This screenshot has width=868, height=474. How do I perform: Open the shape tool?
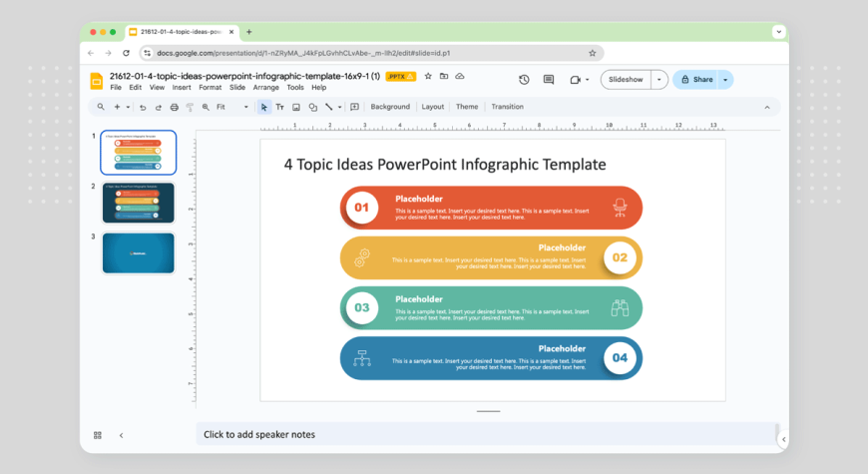[312, 107]
